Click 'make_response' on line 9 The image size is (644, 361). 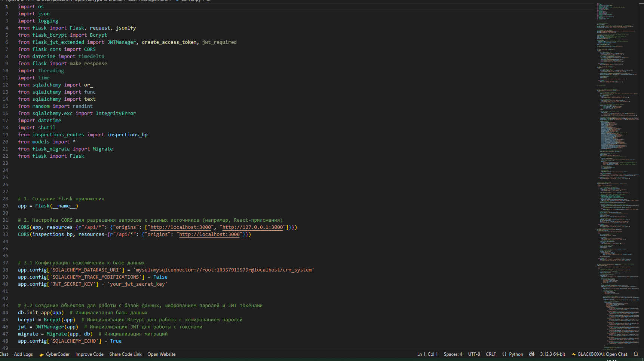coord(88,64)
